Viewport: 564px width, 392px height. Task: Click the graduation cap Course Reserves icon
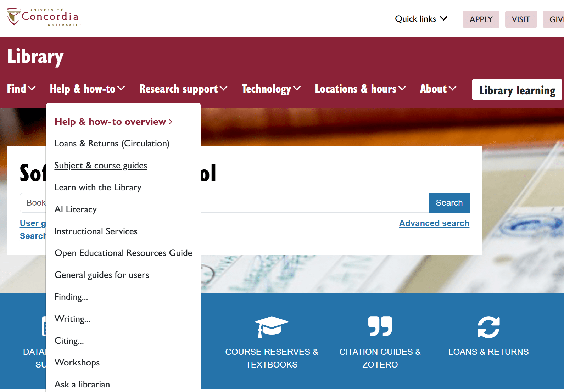272,327
